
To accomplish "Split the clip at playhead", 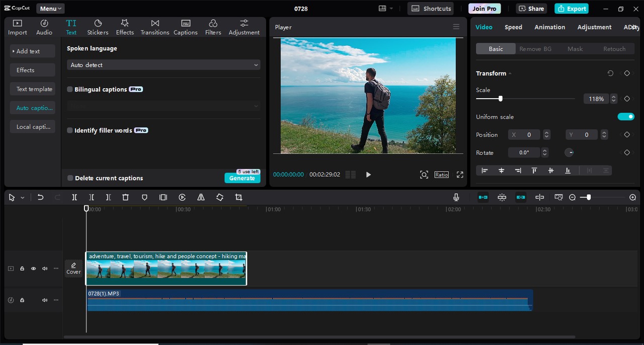I will click(x=74, y=197).
